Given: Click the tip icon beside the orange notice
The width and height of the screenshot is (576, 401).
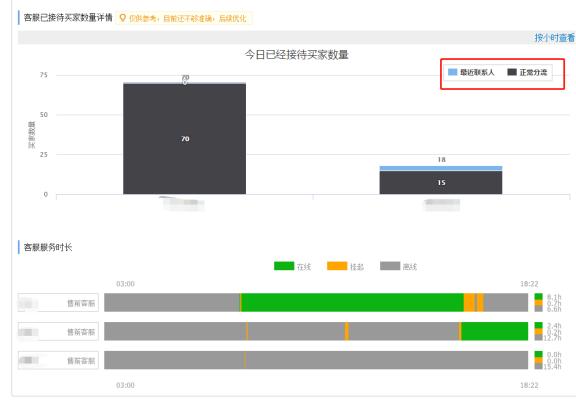Looking at the screenshot, I should (123, 18).
